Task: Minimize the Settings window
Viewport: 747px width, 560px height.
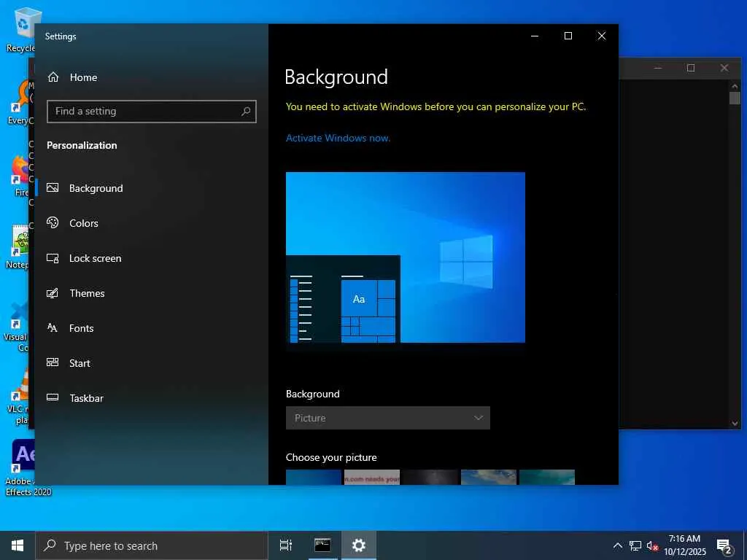Action: pyautogui.click(x=535, y=36)
